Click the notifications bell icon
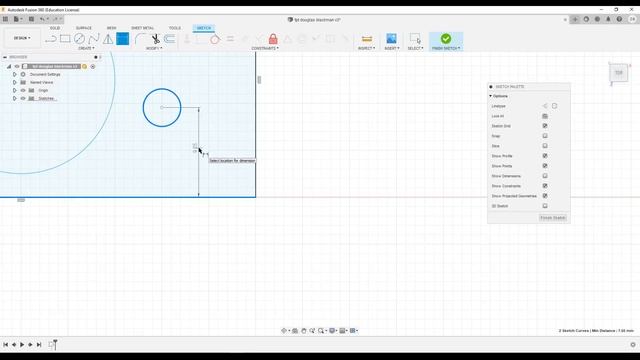Screen dimensions: 640x360 [x=608, y=19]
